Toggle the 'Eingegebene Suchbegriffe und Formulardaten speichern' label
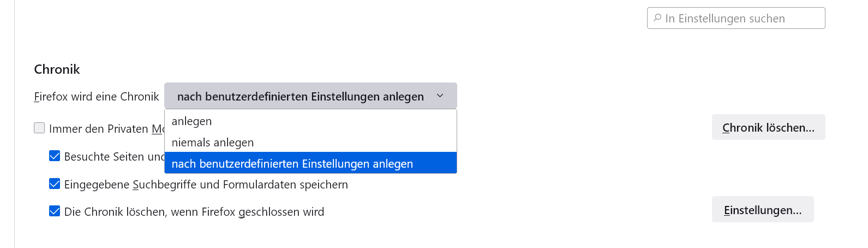The width and height of the screenshot is (868, 248). [x=206, y=185]
